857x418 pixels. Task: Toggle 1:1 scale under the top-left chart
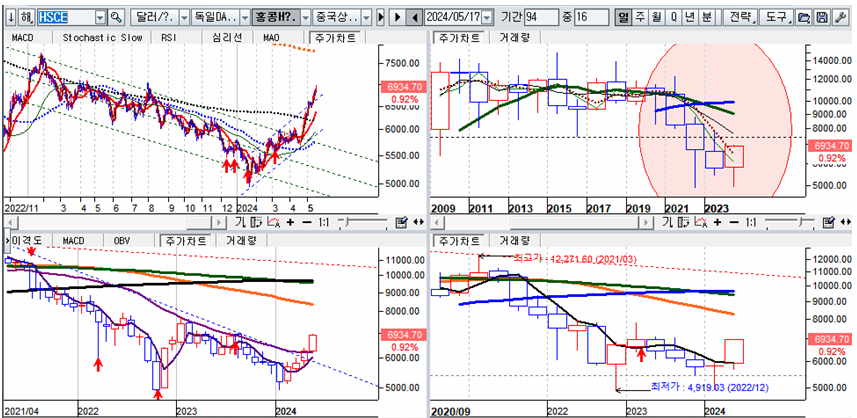(324, 222)
